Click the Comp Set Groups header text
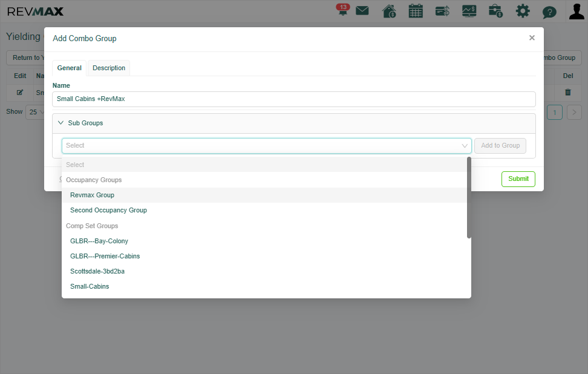The width and height of the screenshot is (588, 374). coord(92,226)
